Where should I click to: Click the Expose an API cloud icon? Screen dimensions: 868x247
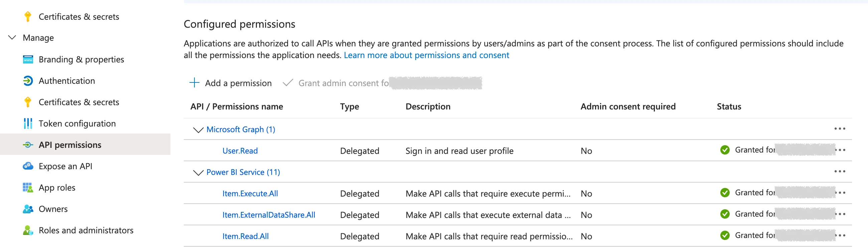click(28, 166)
